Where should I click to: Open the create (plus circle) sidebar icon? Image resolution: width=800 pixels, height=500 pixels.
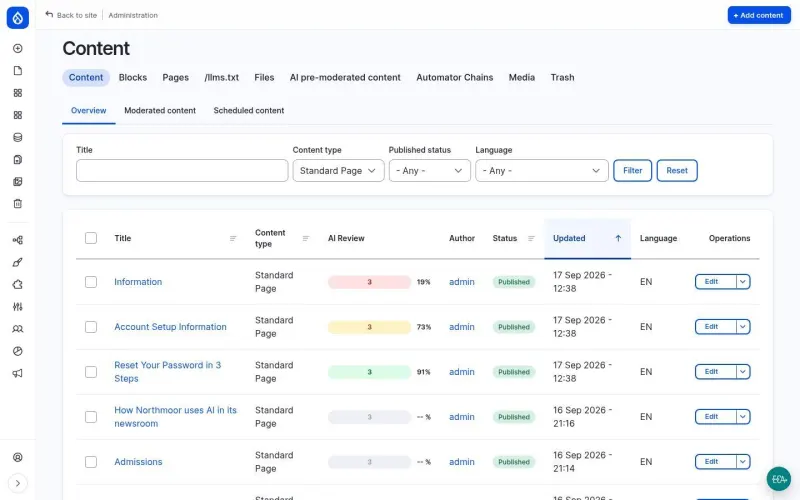click(18, 48)
